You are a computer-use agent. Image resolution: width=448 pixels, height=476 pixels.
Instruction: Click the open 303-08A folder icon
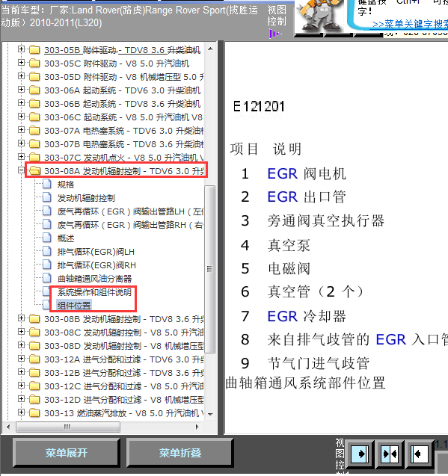pos(34,171)
